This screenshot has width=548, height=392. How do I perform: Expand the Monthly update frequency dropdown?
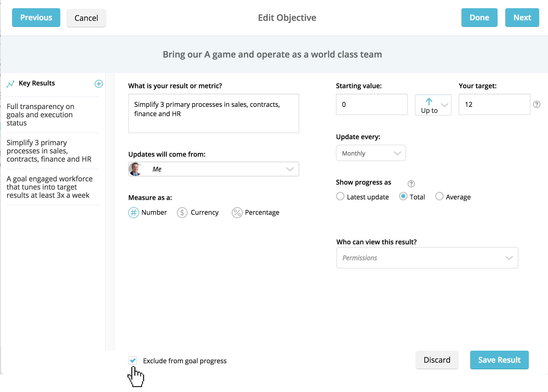[371, 153]
